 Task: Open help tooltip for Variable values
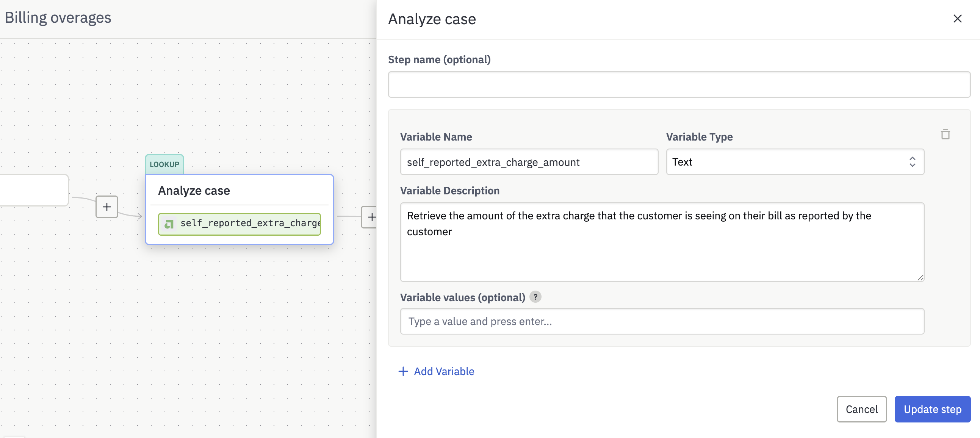535,297
